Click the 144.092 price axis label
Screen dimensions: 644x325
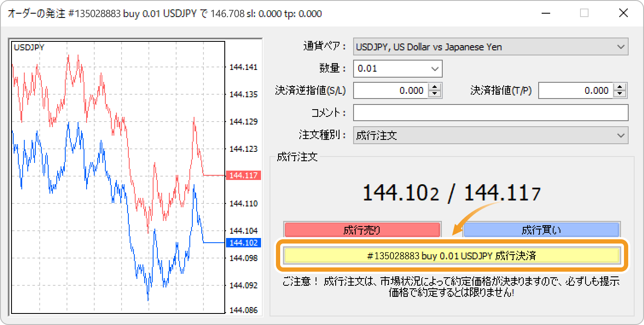(x=244, y=285)
